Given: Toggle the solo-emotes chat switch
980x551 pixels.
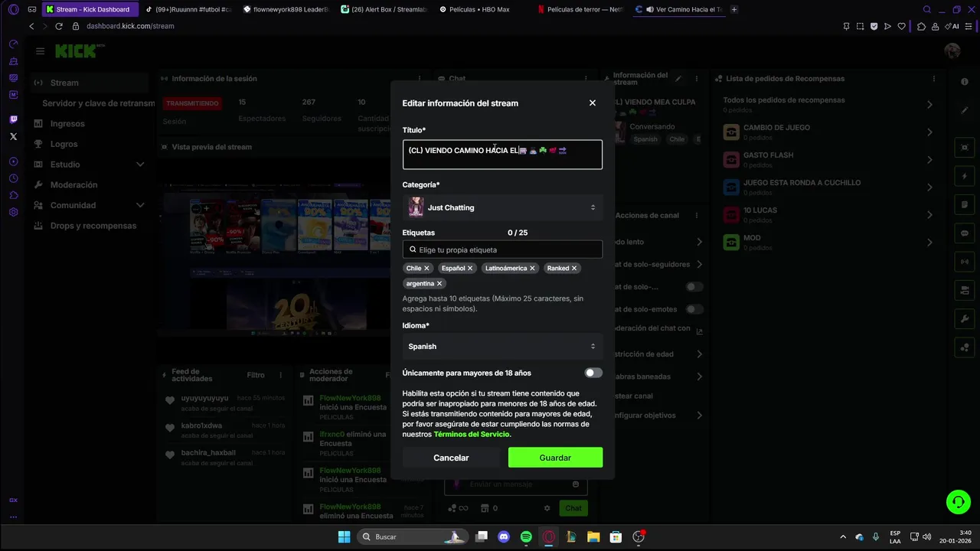Looking at the screenshot, I should pos(694,309).
